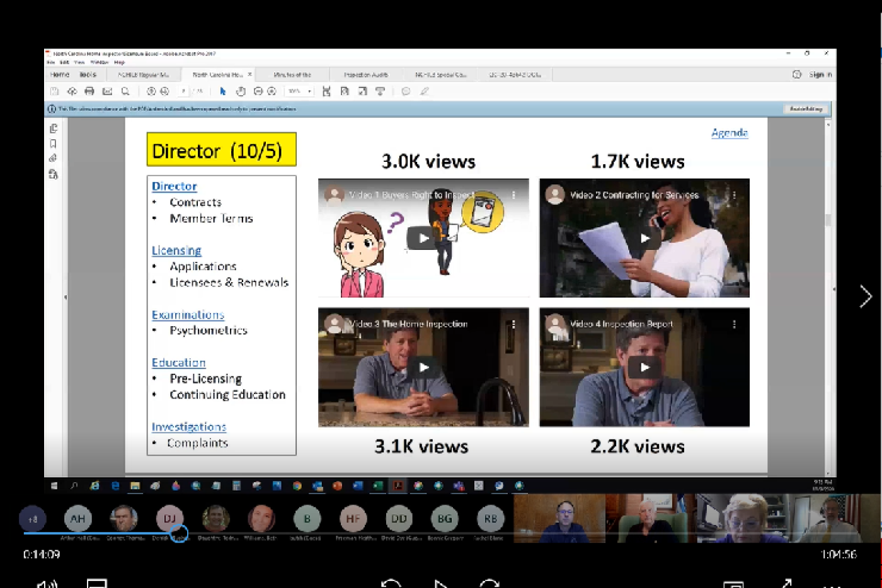The image size is (882, 588).
Task: Collapse the left navigation pane arrow
Action: (x=66, y=297)
